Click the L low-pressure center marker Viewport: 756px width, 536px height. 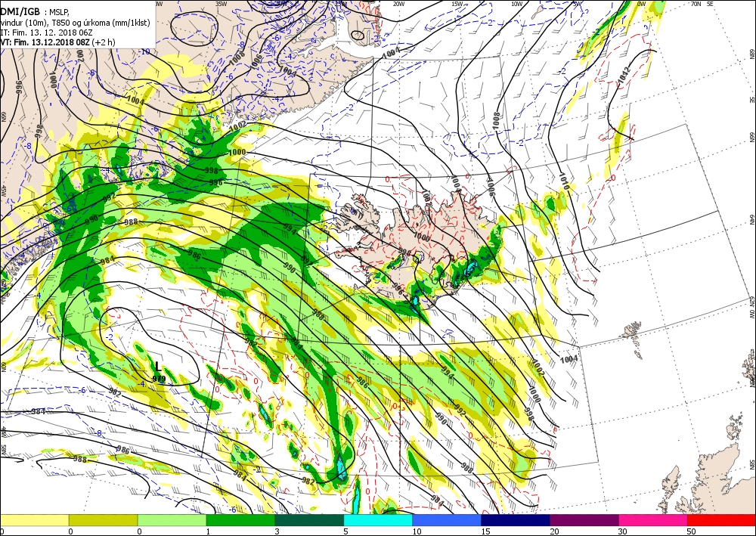click(x=158, y=367)
